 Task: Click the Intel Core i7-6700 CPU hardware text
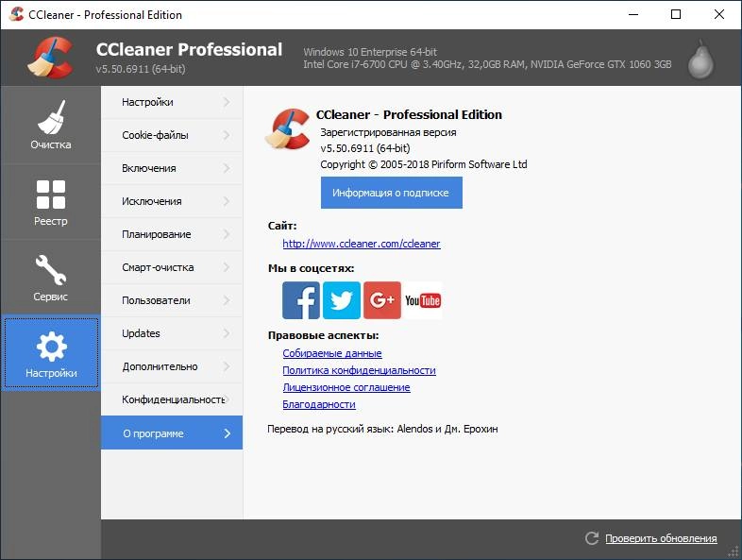click(x=487, y=64)
